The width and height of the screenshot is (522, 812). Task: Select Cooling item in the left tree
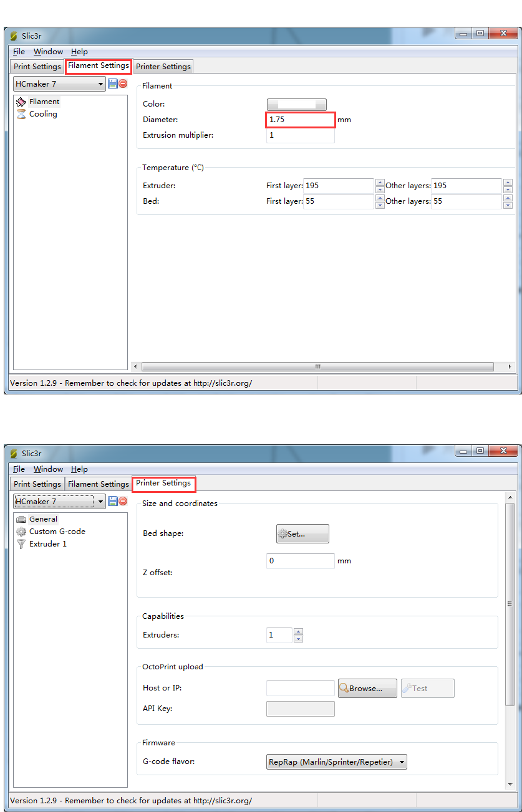coord(37,114)
